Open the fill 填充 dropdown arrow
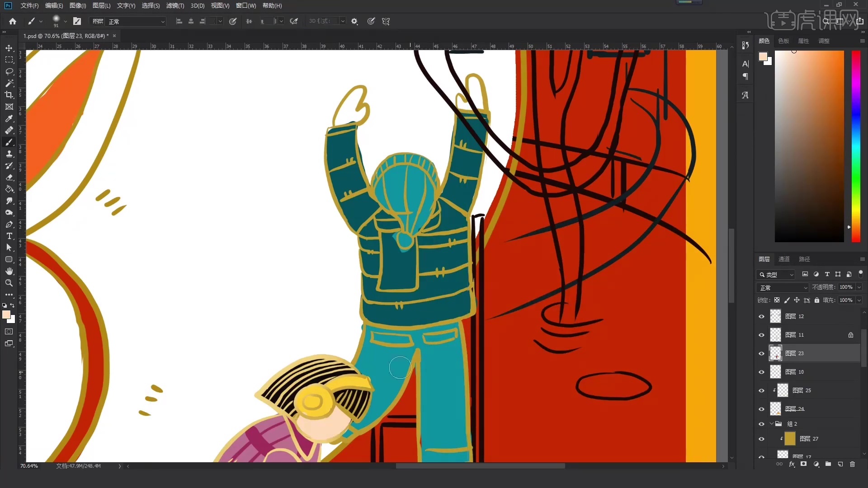The height and width of the screenshot is (488, 868). tap(859, 300)
